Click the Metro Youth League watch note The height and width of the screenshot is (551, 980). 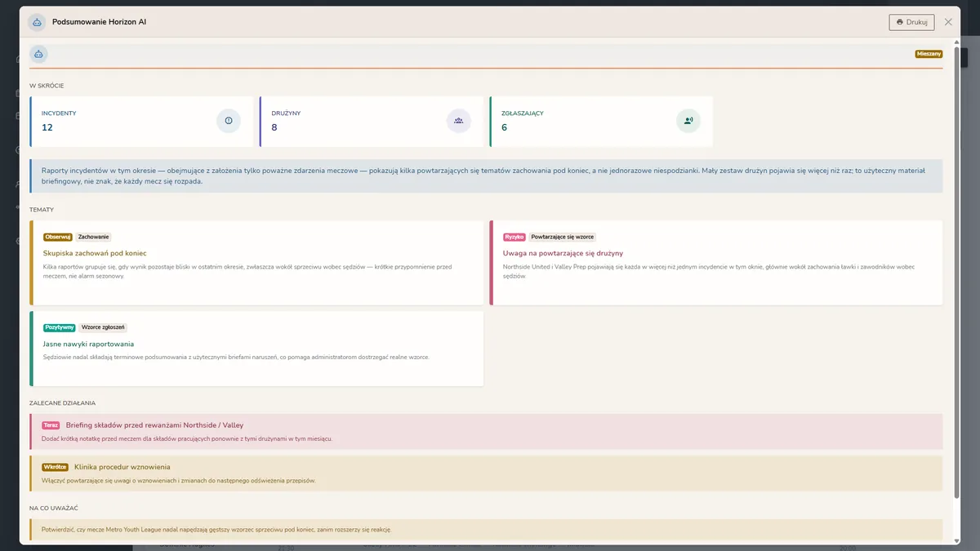pos(486,530)
